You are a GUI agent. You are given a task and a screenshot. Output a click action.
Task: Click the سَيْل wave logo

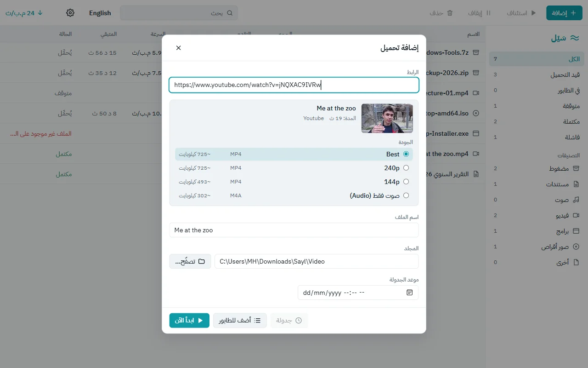coord(575,38)
